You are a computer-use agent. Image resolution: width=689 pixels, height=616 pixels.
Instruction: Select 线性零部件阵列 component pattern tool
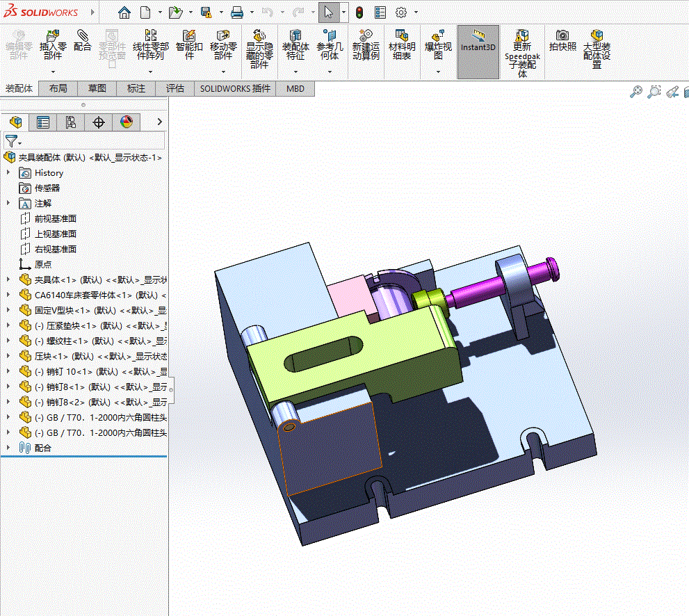pos(149,43)
